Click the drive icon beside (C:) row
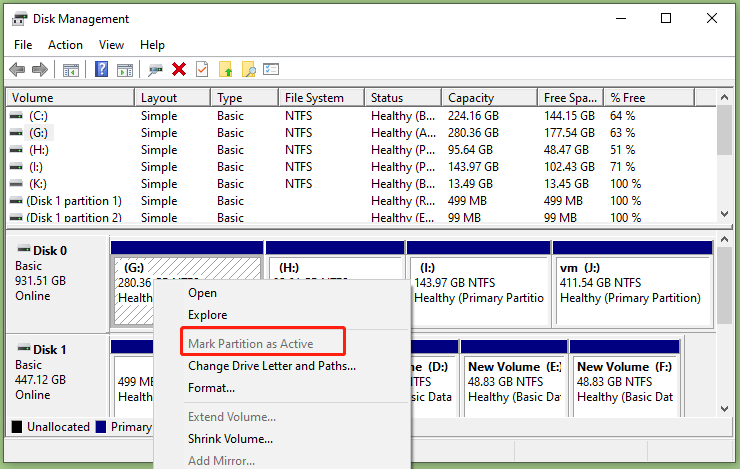740x469 pixels. coord(16,116)
